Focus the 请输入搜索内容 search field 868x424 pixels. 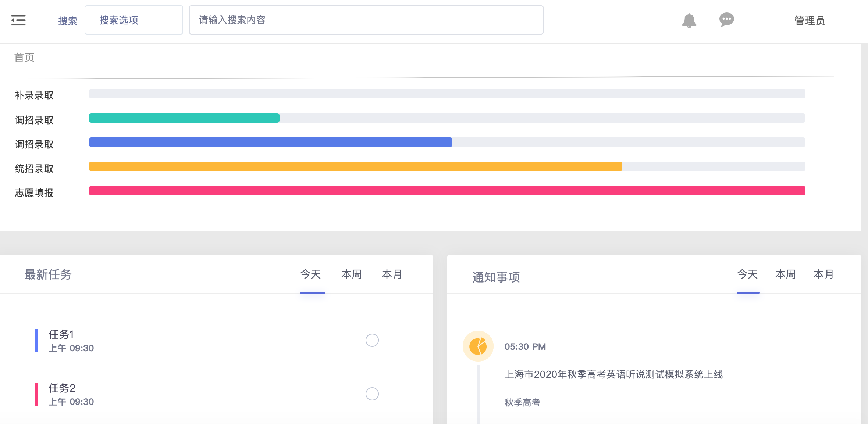(366, 20)
